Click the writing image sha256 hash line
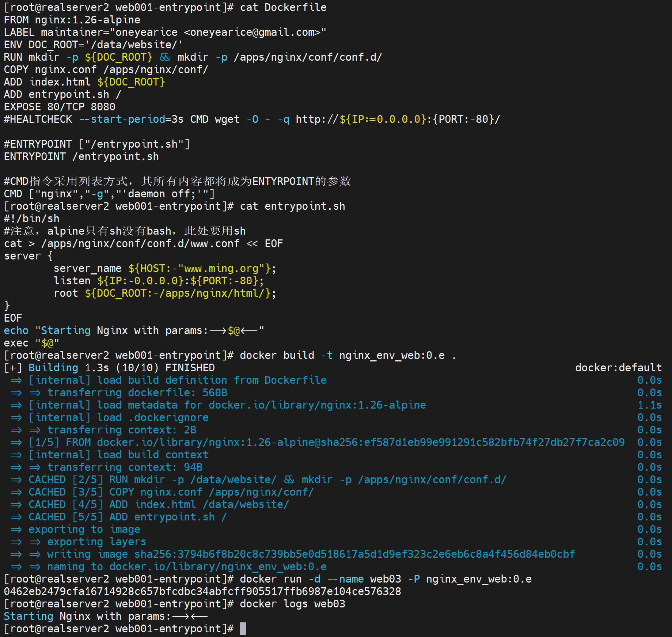The width and height of the screenshot is (672, 637). pyautogui.click(x=311, y=554)
